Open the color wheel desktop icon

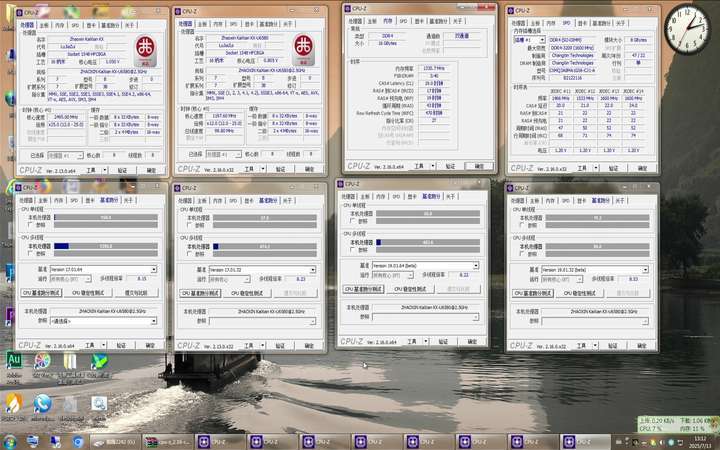pos(42,361)
